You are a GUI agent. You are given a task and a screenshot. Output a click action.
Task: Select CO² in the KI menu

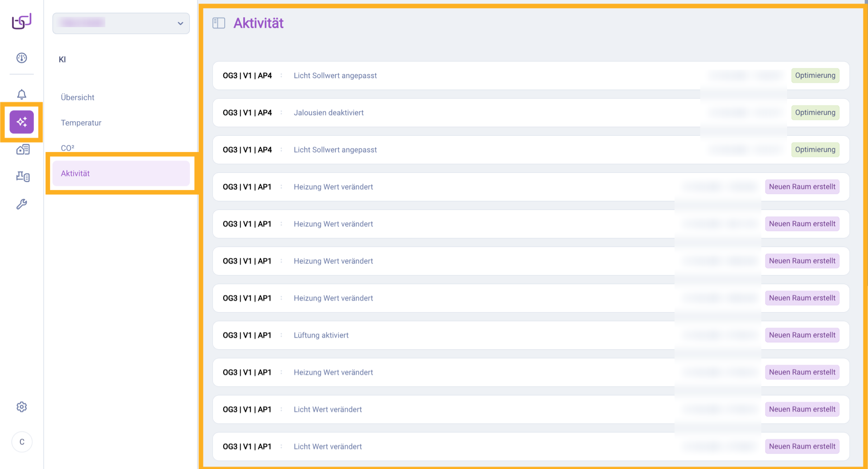pyautogui.click(x=68, y=148)
